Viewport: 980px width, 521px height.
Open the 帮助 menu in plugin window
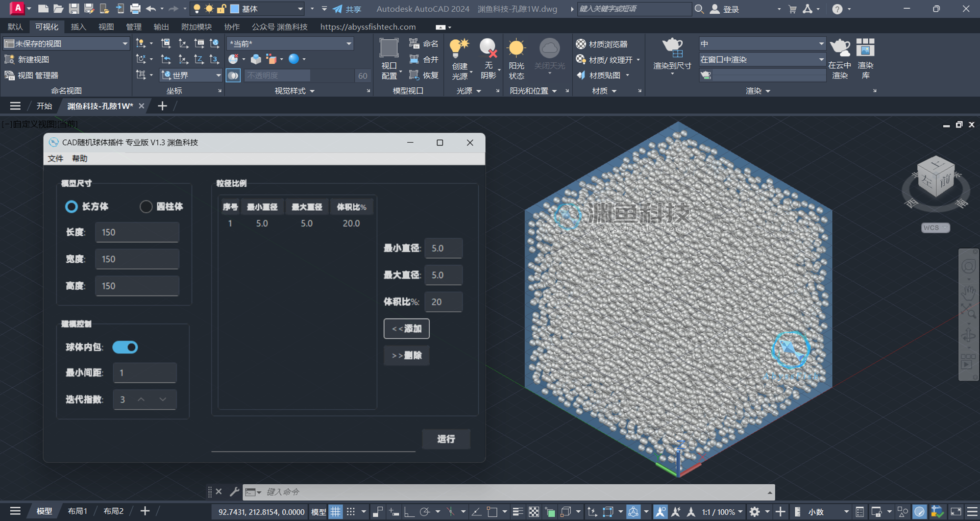click(79, 158)
